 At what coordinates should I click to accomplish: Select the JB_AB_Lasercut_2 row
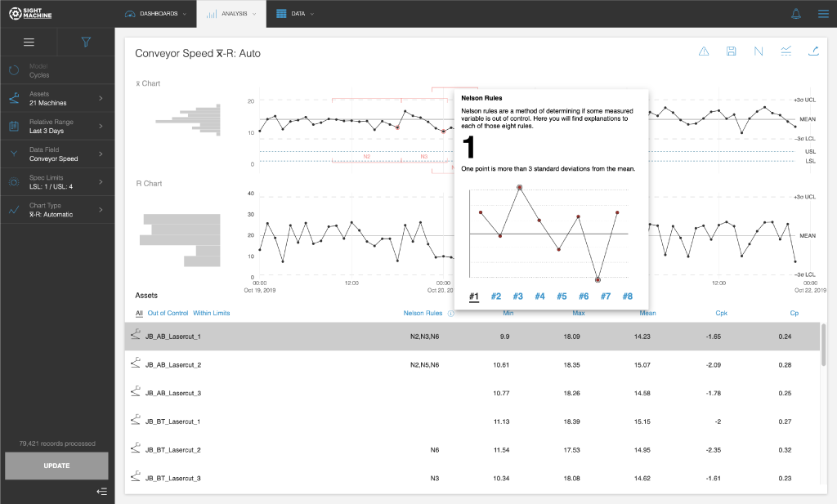pyautogui.click(x=472, y=365)
